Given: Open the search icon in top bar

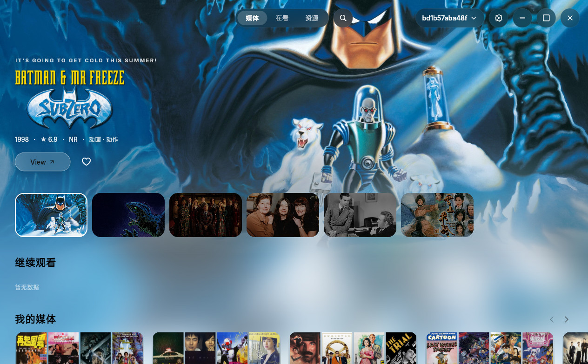Looking at the screenshot, I should point(343,18).
